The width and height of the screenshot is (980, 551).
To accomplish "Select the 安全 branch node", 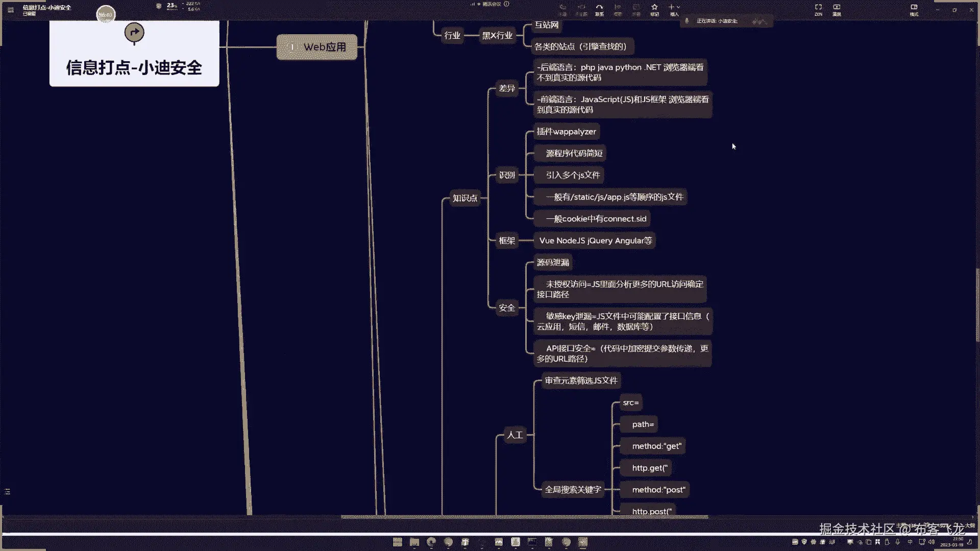I will [506, 308].
